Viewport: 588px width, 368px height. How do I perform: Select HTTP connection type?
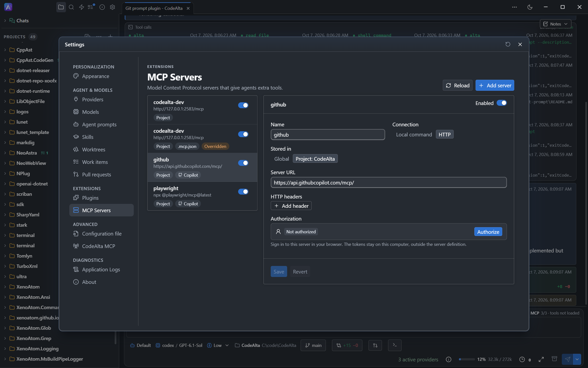(444, 134)
